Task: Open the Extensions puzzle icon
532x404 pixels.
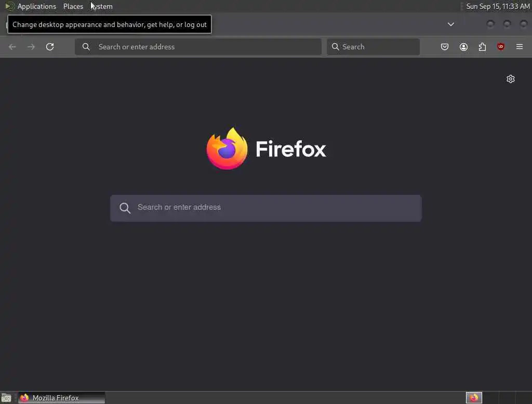Action: [482, 47]
